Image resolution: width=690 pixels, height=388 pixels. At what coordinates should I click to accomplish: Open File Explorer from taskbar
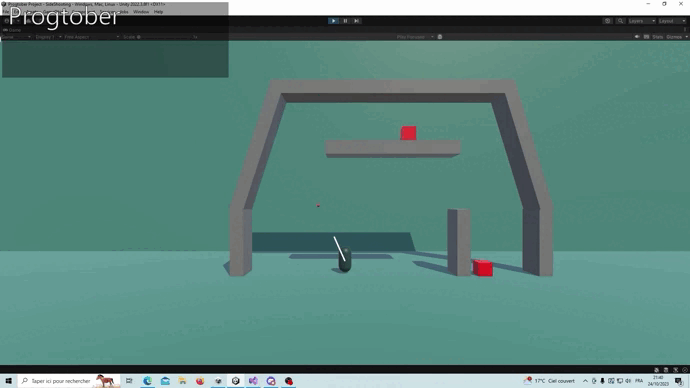pos(183,381)
